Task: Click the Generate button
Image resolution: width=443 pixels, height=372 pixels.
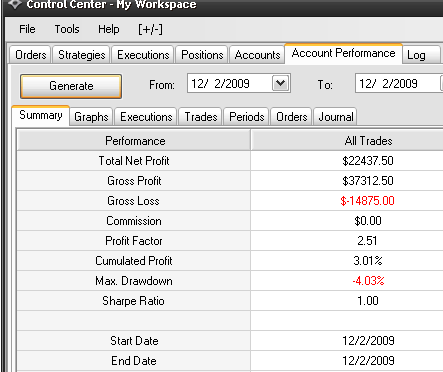Action: click(x=71, y=86)
